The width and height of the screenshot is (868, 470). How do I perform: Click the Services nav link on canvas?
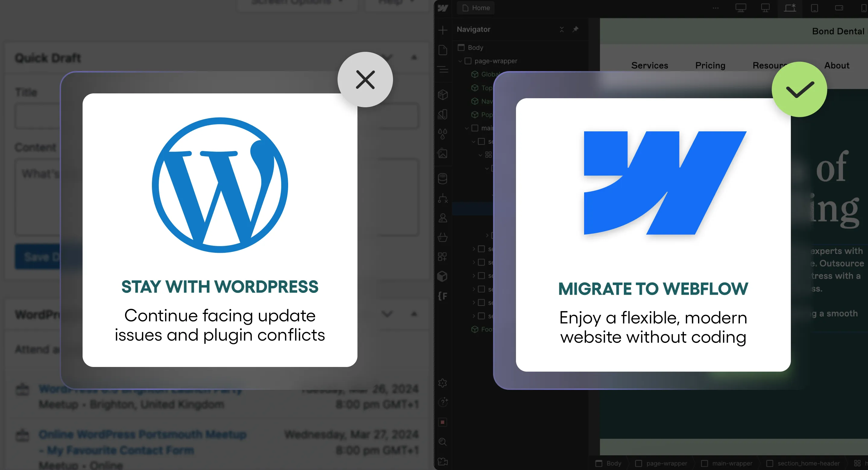tap(649, 65)
